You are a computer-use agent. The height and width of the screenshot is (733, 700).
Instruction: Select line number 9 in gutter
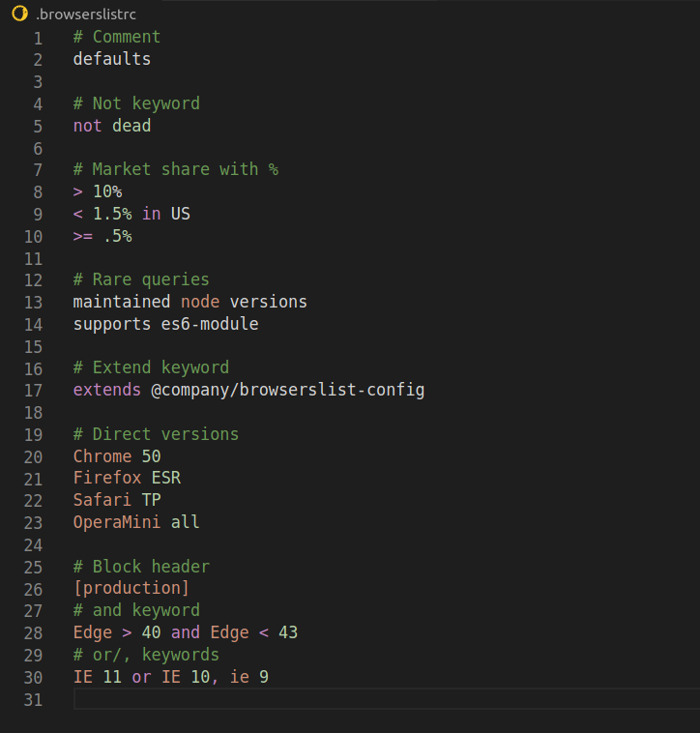coord(38,214)
